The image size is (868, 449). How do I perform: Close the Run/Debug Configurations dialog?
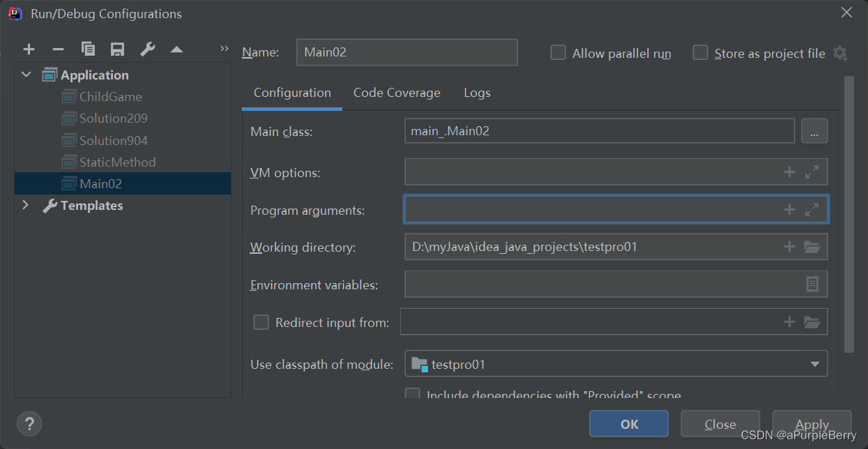(x=846, y=13)
